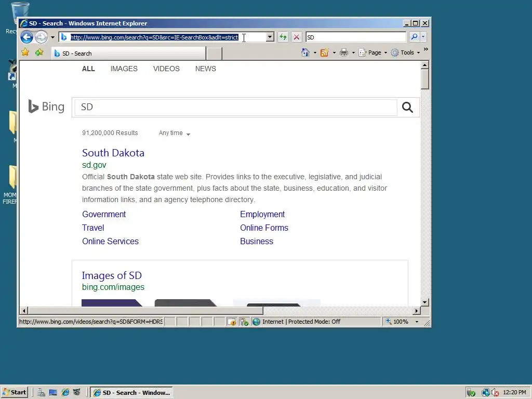Open the Online Forms sublink
532x399 pixels.
point(264,228)
